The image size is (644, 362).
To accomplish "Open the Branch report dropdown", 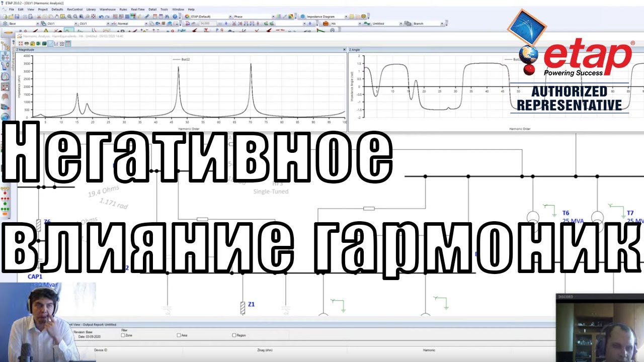I will [442, 24].
